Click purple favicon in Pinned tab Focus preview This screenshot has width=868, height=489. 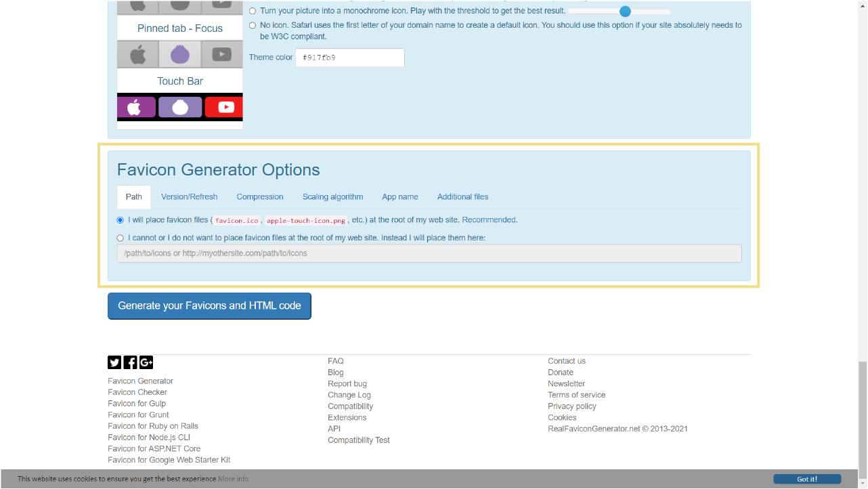coord(180,54)
